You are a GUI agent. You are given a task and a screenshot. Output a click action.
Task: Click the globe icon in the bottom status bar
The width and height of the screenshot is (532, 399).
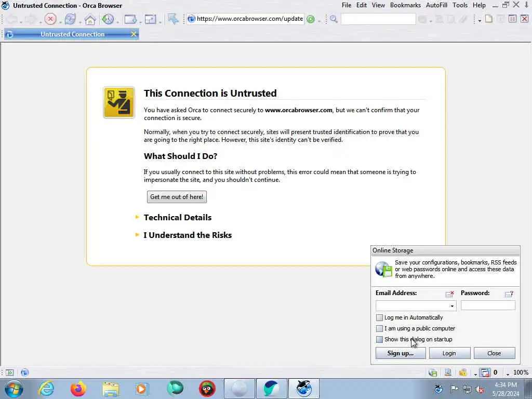(x=25, y=373)
